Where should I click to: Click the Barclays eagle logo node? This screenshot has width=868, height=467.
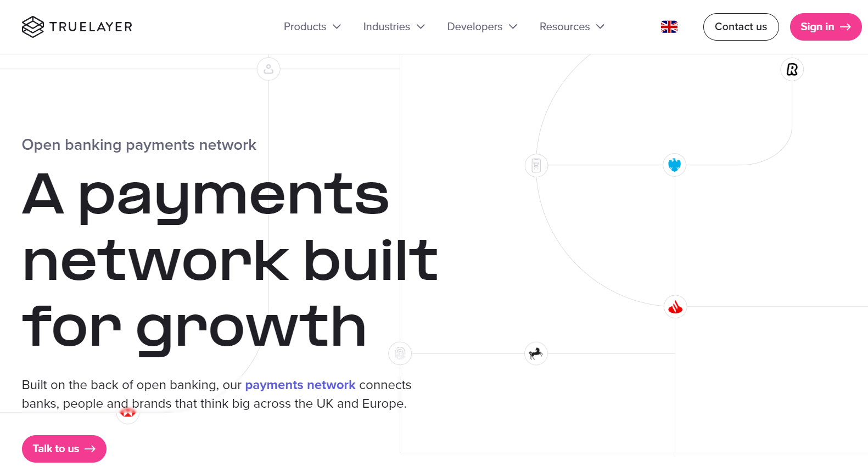pyautogui.click(x=674, y=165)
